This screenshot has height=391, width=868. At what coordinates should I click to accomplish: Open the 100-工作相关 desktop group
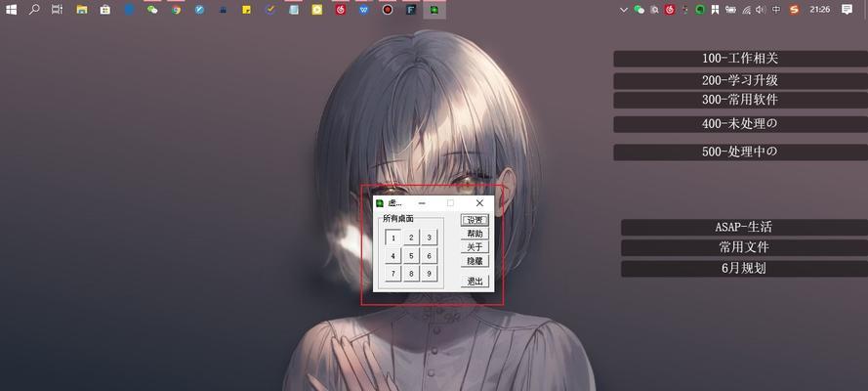pos(740,59)
